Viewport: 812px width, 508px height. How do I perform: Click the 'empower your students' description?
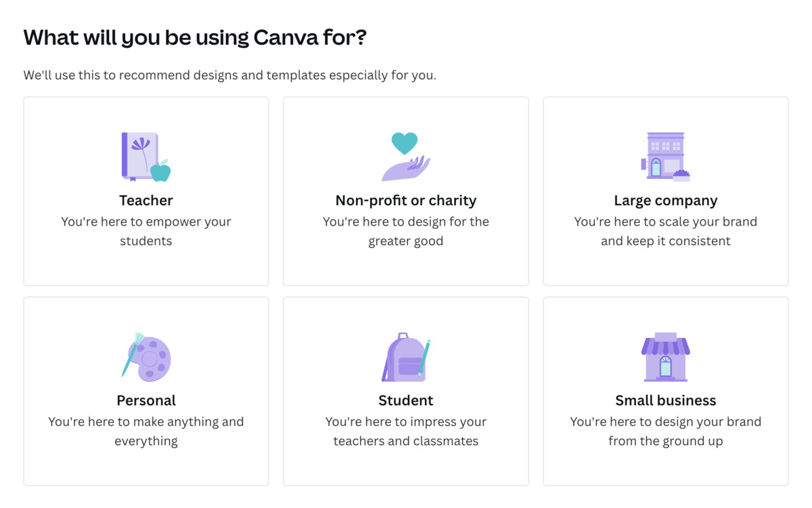point(145,230)
